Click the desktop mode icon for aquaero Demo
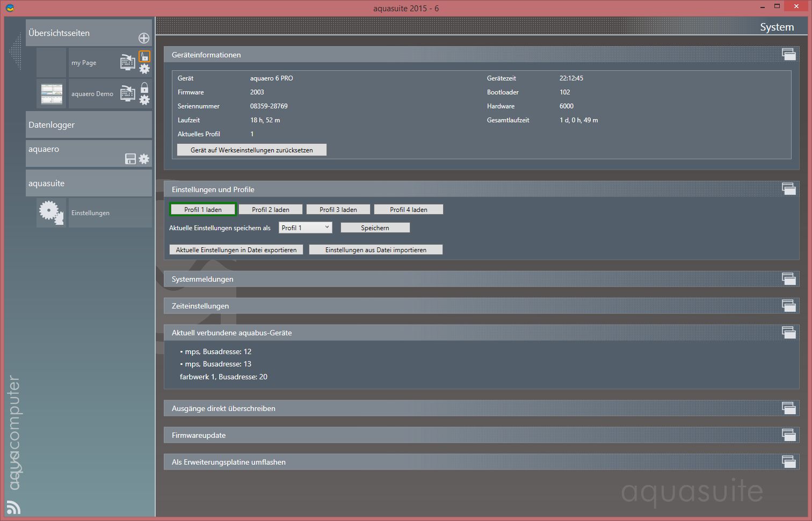The image size is (812, 521). tap(127, 93)
